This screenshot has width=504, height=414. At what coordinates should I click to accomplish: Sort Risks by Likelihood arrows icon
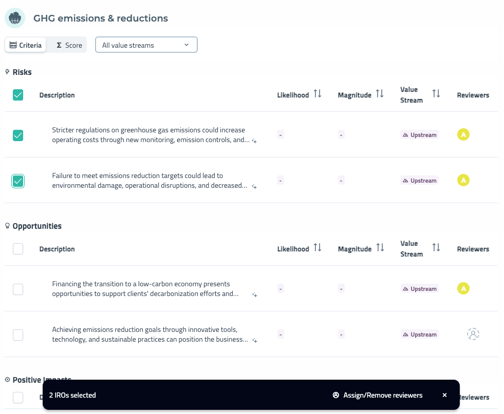coord(317,94)
